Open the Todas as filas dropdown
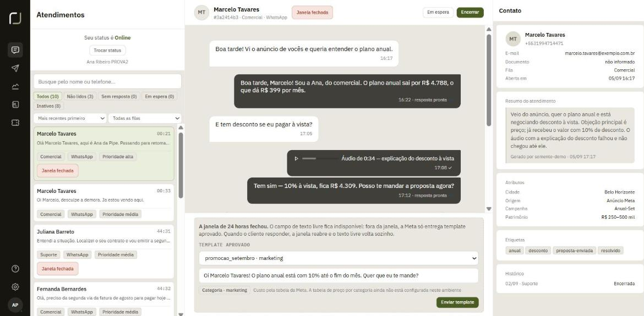The image size is (644, 316). [145, 118]
